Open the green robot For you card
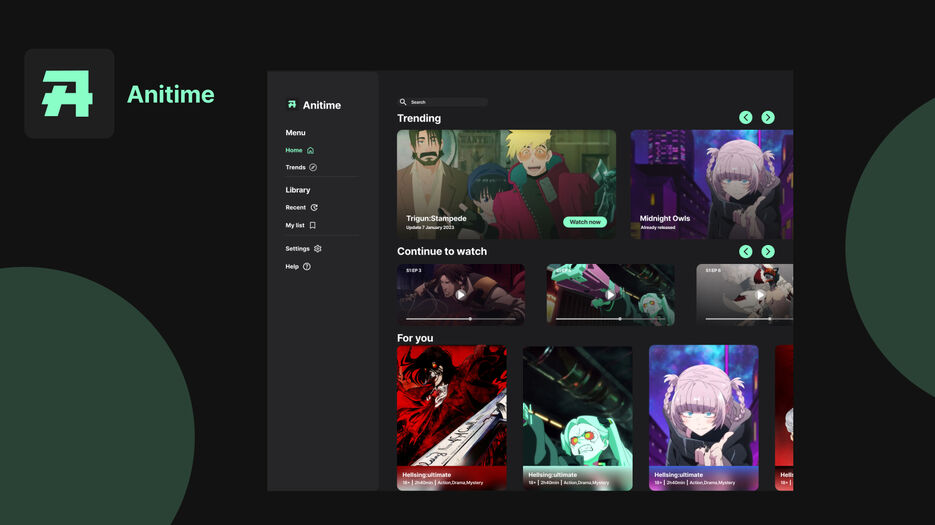The width and height of the screenshot is (935, 525). tap(578, 418)
